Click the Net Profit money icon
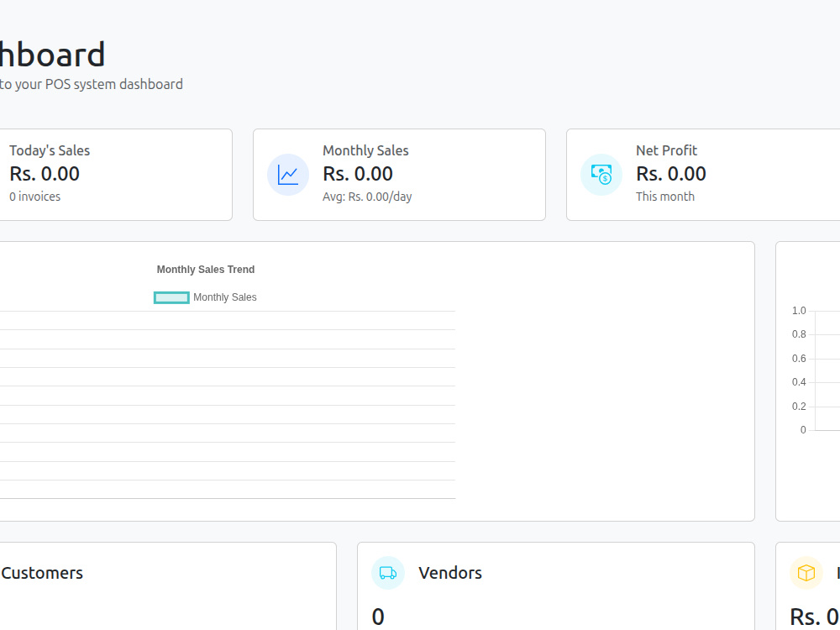840x630 pixels. 601,175
